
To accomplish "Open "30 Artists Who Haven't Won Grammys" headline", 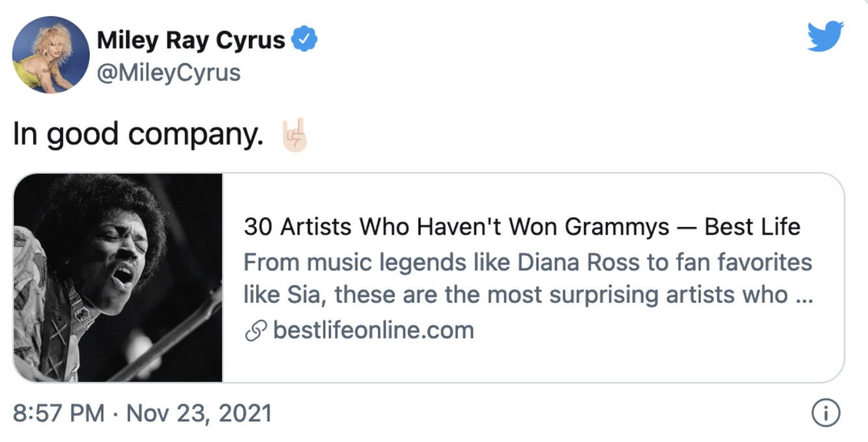I will (x=457, y=227).
